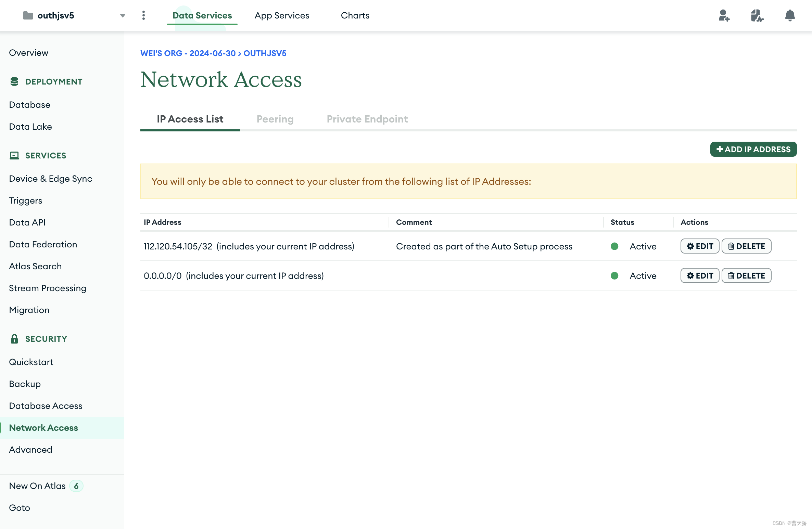Click the Deployment database stack icon

(x=14, y=81)
